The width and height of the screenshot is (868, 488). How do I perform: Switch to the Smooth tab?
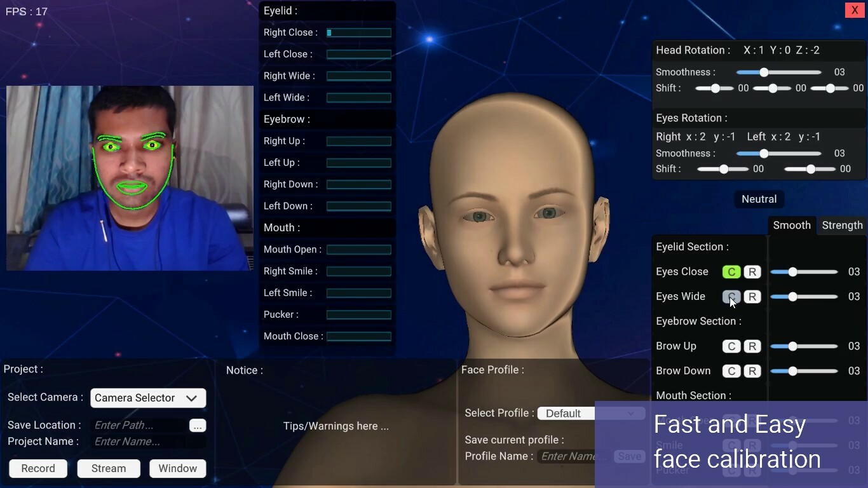pyautogui.click(x=792, y=225)
